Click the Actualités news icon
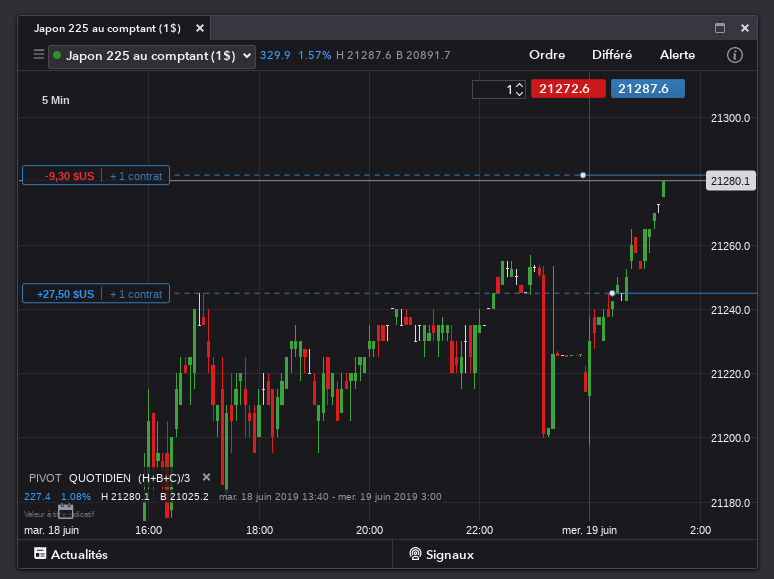The width and height of the screenshot is (774, 579). 40,553
